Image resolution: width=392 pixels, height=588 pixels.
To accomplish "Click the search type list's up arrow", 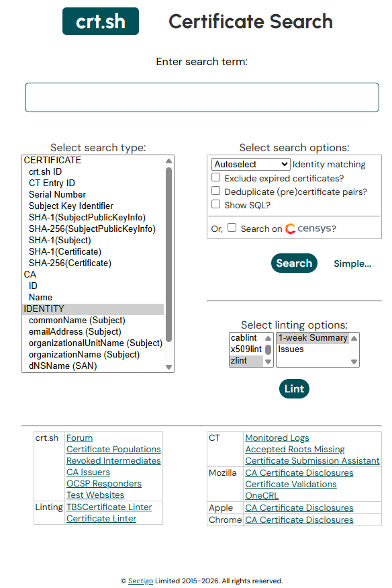I will point(169,161).
